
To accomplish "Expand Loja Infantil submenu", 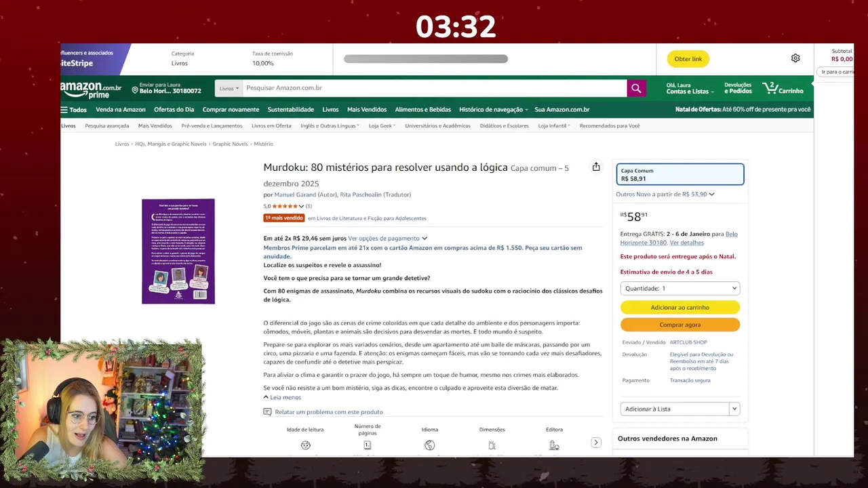I will point(554,125).
